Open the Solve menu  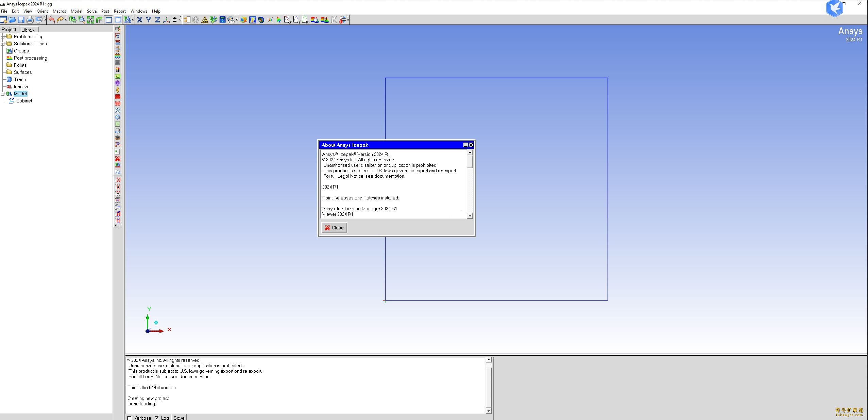(x=91, y=11)
